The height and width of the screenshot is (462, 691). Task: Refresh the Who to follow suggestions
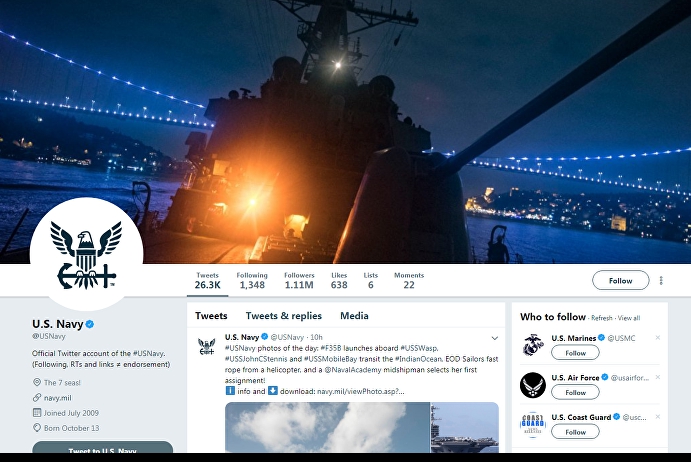[x=602, y=318]
